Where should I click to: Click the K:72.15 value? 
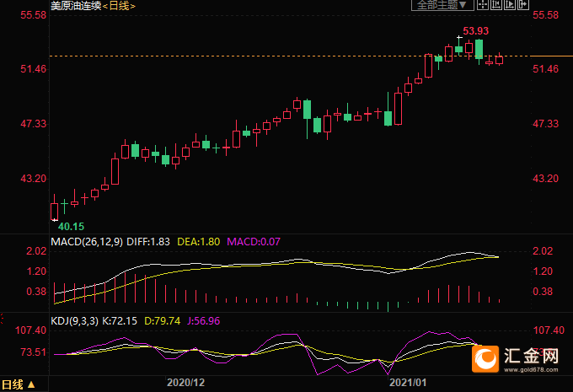(120, 321)
